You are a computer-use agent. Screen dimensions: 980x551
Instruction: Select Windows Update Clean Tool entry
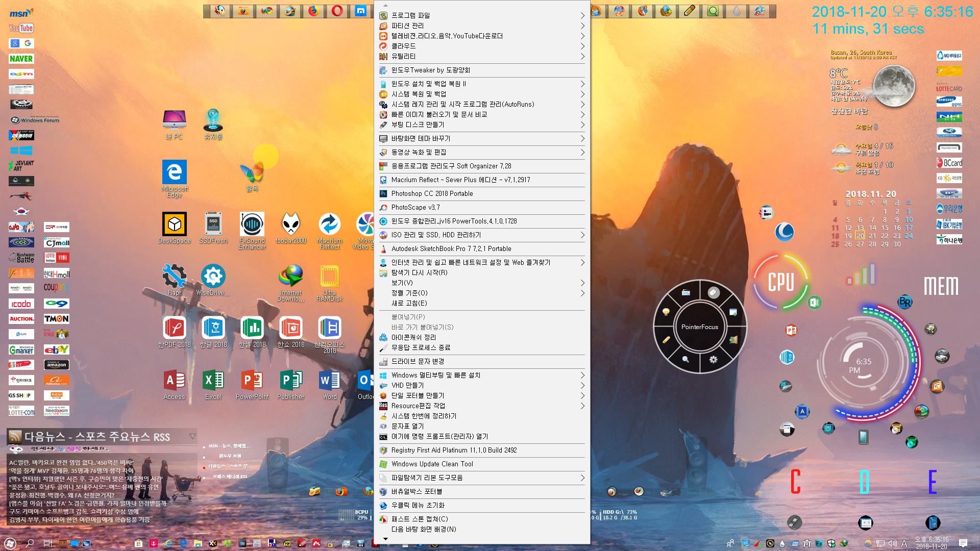pos(482,464)
